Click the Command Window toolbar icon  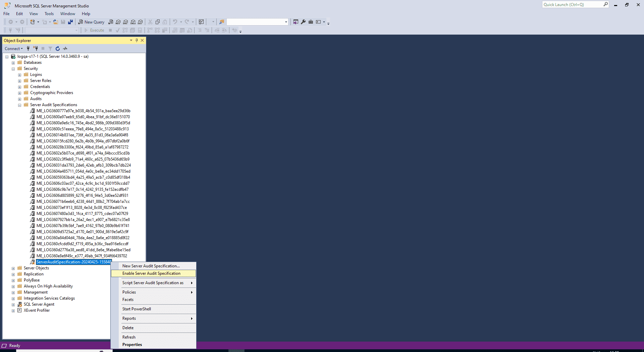click(318, 22)
